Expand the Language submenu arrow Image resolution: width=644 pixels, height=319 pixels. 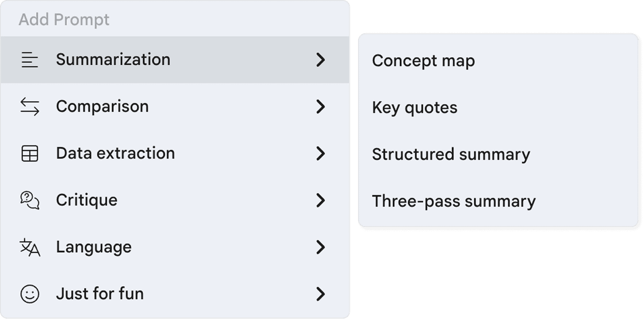(x=321, y=247)
